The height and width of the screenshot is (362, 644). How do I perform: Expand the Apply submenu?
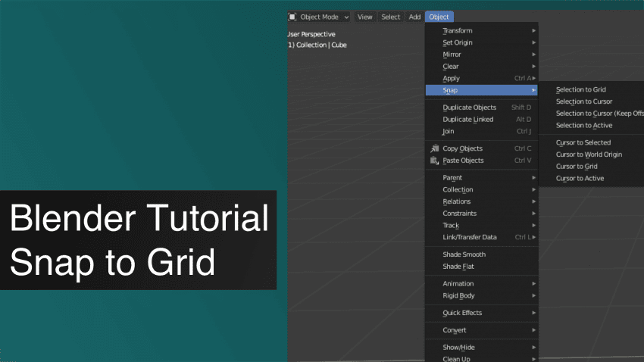(x=481, y=79)
